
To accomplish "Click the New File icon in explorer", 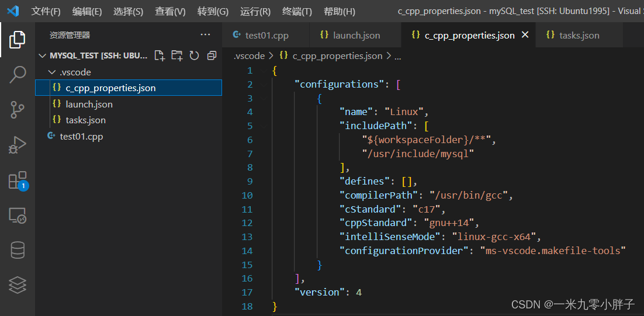I will 160,56.
